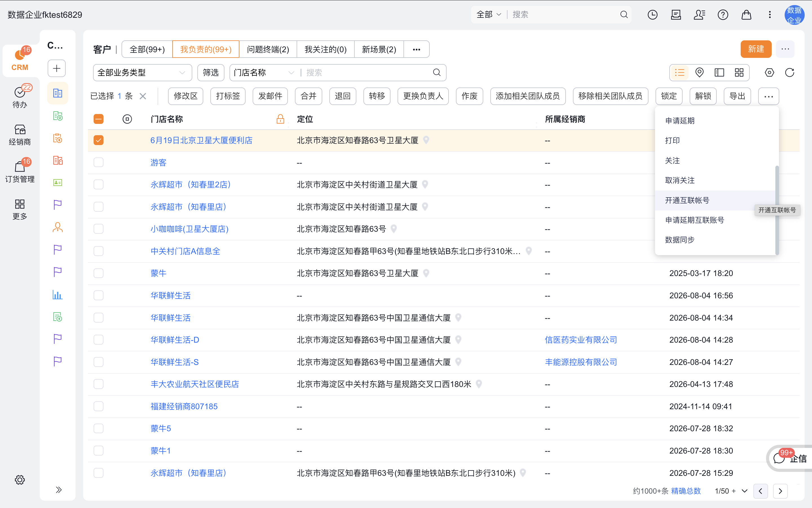Open the history clock icon in the top bar

point(652,15)
